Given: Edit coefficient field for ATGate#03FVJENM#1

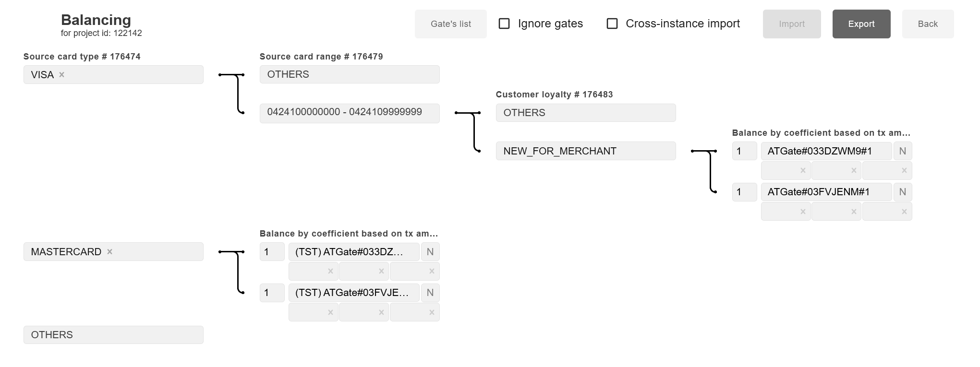Looking at the screenshot, I should 744,192.
